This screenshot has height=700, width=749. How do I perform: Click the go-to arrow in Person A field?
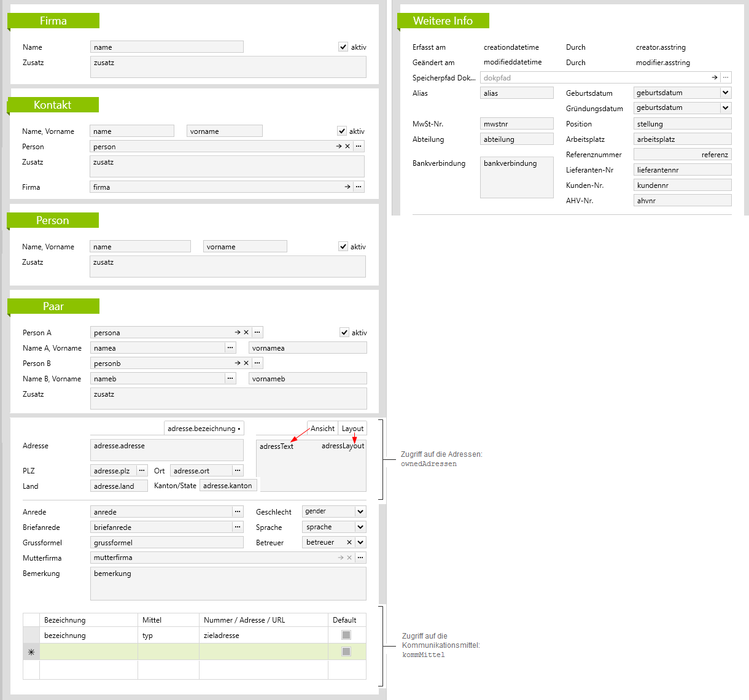(x=238, y=332)
